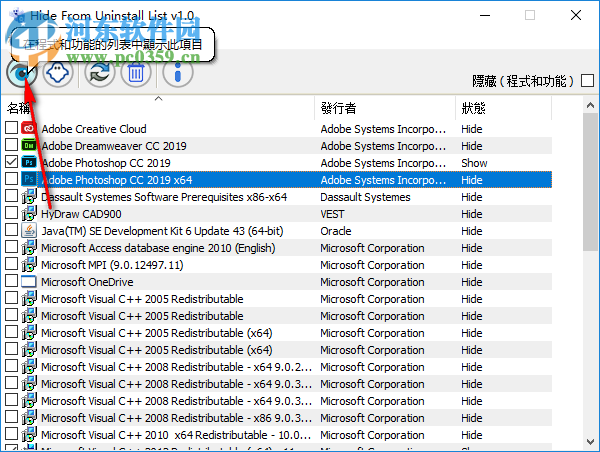This screenshot has width=600, height=452.
Task: Click the Adobe Creative Cloud app icon
Action: 29,129
